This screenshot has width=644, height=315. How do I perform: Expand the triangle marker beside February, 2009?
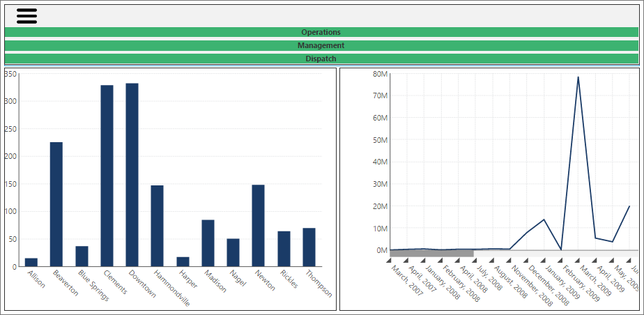coord(561,261)
